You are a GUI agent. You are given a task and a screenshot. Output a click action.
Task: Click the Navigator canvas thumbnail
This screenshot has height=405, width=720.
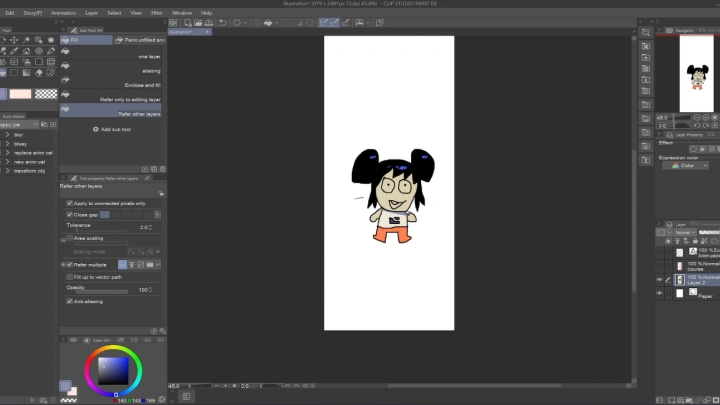pos(697,74)
